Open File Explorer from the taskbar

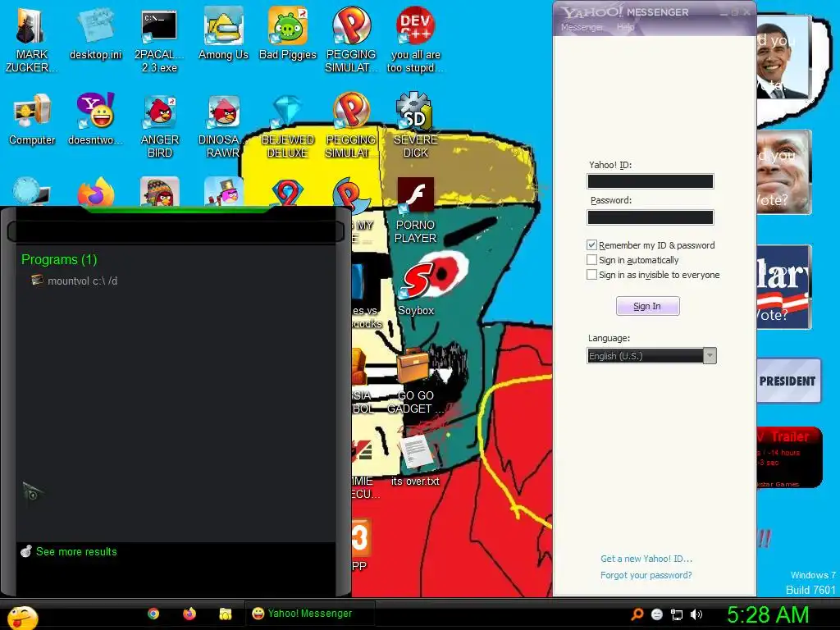tap(225, 614)
